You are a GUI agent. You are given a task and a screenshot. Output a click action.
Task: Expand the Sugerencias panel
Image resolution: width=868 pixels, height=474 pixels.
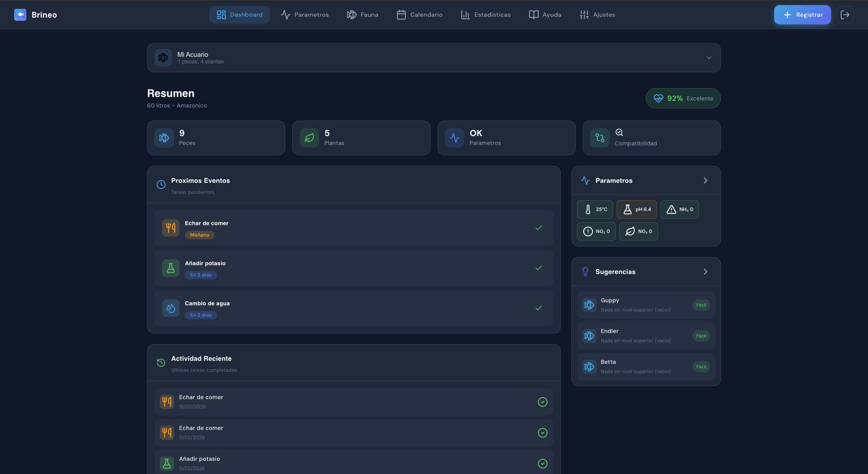pyautogui.click(x=705, y=271)
